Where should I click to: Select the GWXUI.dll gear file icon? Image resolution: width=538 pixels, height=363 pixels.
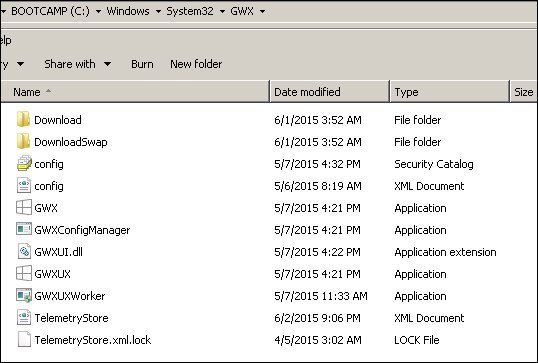point(24,251)
